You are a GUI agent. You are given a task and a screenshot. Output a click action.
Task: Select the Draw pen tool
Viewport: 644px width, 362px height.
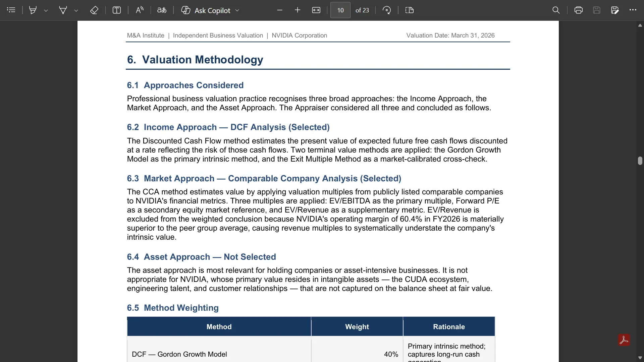[x=63, y=10]
